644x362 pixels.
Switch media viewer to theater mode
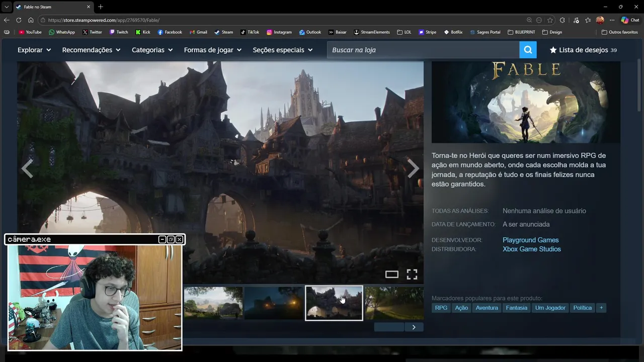click(391, 274)
